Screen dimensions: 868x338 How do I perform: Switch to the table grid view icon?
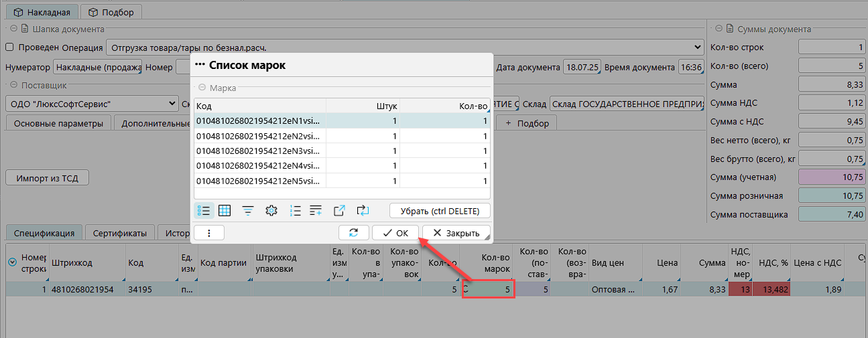[225, 210]
